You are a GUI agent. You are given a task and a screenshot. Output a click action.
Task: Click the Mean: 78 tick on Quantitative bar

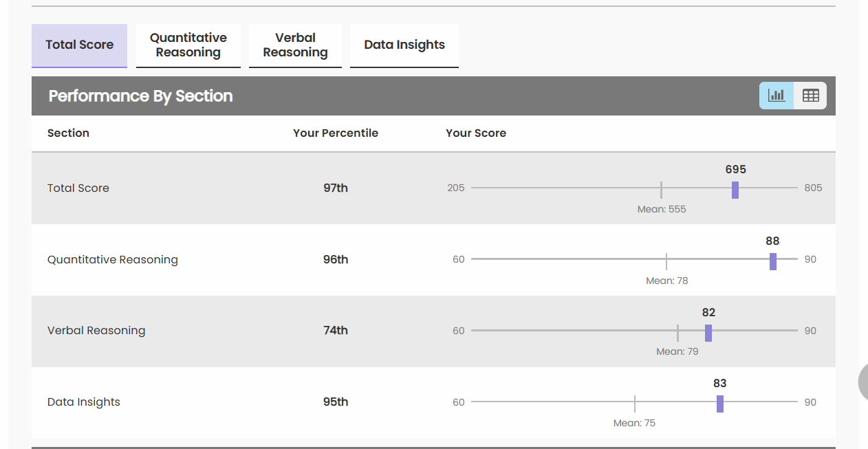[x=666, y=261]
